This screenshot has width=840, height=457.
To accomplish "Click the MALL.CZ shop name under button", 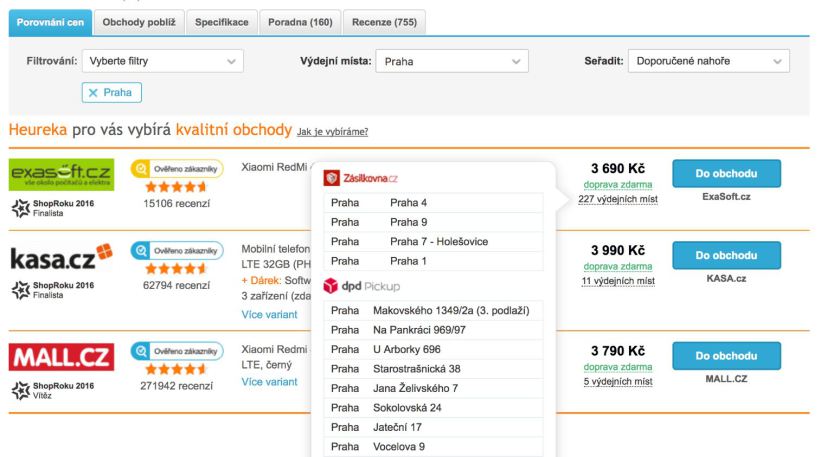I will pos(726,379).
